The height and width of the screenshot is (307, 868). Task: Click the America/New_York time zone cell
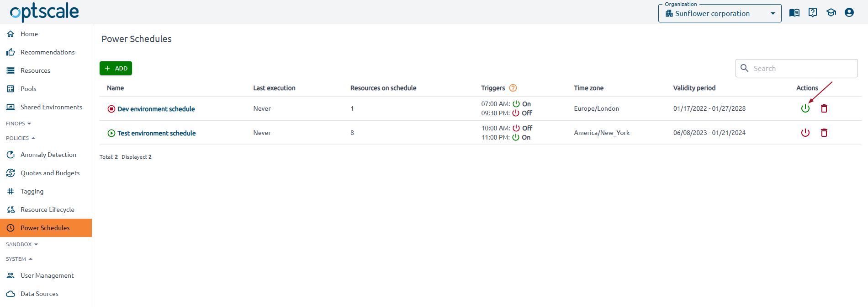[602, 133]
